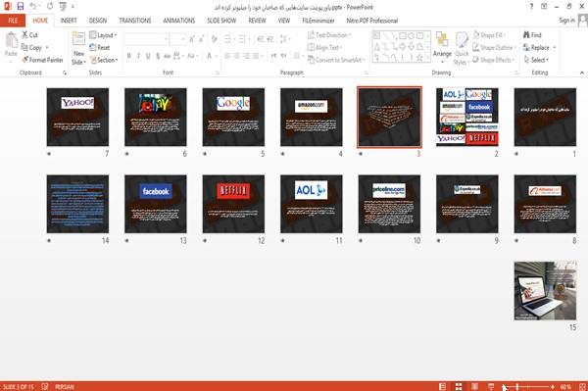Click the 60% zoom level

(565, 386)
